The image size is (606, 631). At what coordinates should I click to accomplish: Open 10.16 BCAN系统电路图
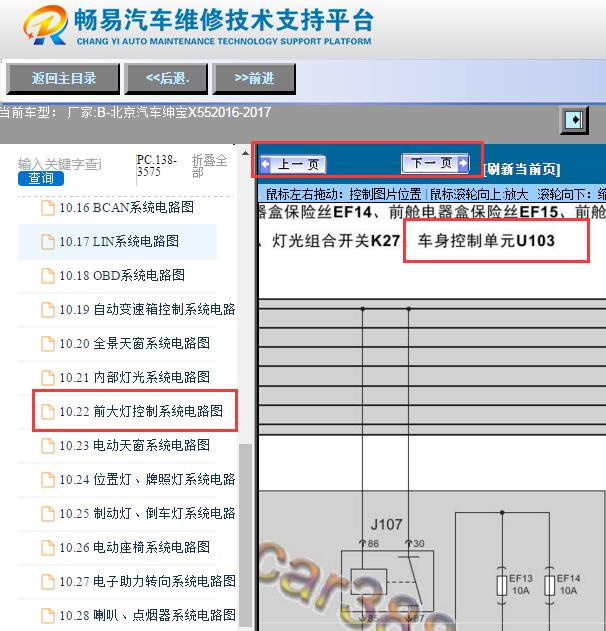(127, 208)
